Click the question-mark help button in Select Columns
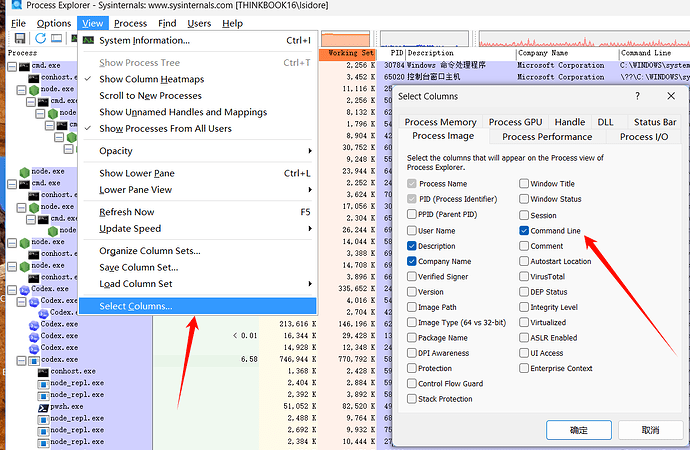 [x=637, y=96]
